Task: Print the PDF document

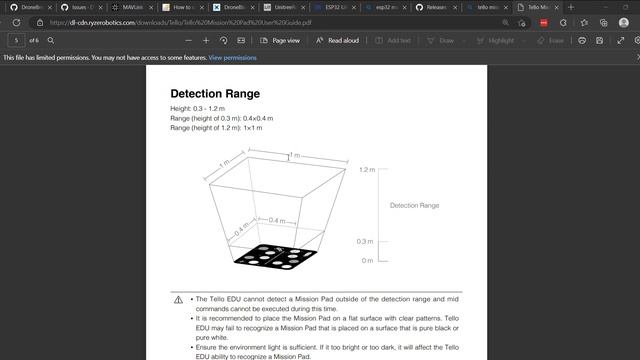Action: tap(582, 40)
